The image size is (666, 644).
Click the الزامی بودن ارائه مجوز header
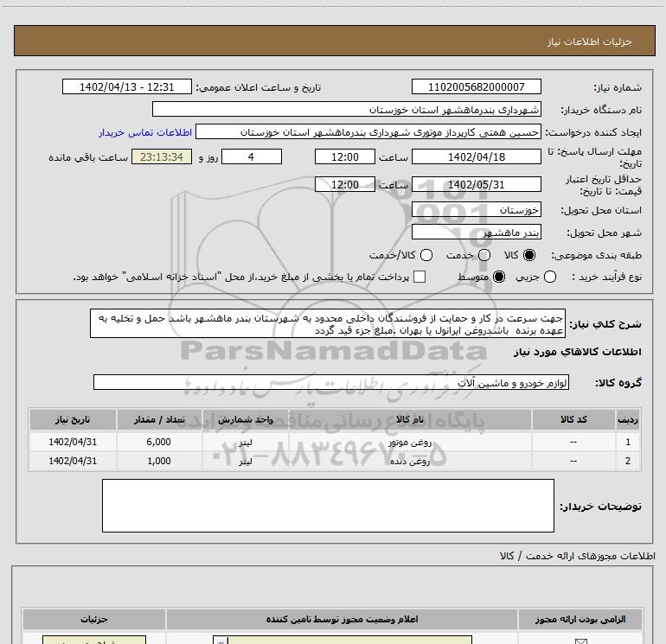point(580,620)
